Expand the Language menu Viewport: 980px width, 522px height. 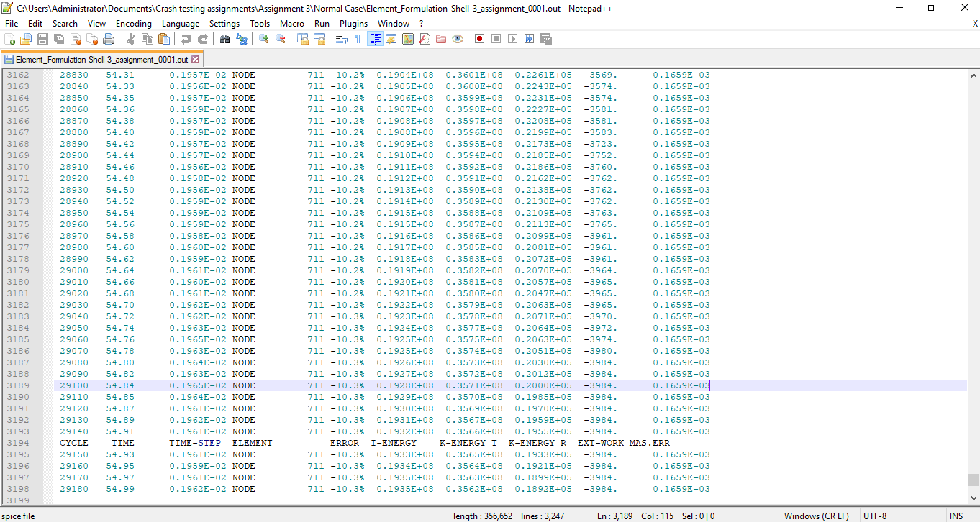(x=181, y=24)
